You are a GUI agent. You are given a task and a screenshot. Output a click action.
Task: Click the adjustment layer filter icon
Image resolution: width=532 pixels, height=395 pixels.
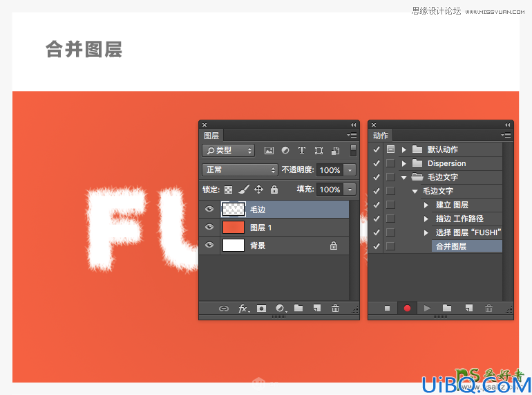coord(285,150)
